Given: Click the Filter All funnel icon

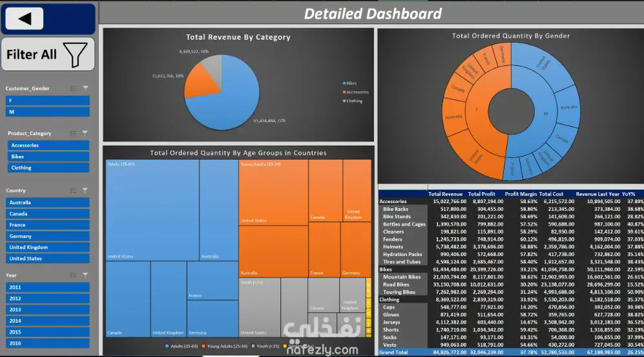Looking at the screenshot, I should (75, 55).
